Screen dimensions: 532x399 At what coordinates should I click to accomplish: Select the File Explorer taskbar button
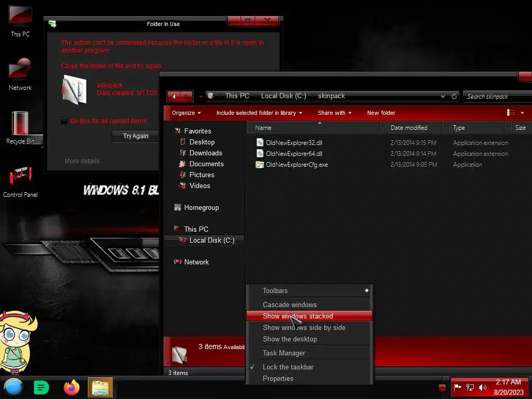(100, 388)
